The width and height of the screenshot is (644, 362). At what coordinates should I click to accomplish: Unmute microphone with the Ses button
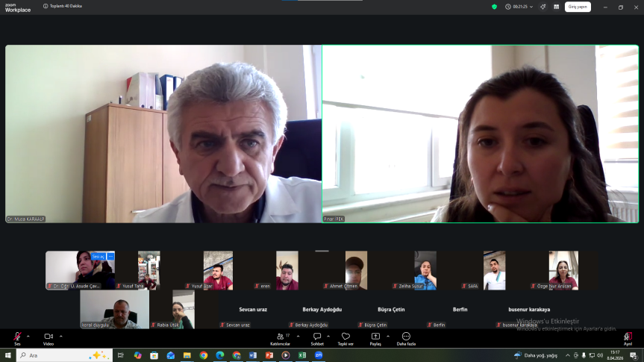[16, 338]
